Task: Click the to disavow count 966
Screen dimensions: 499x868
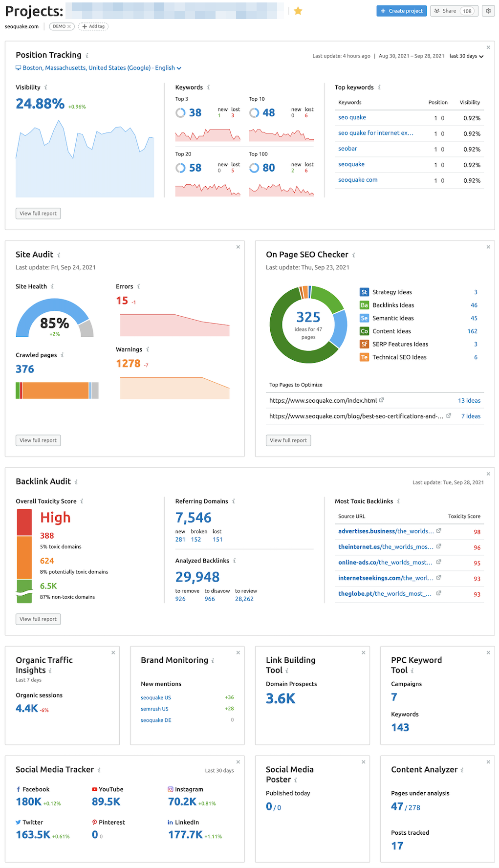Action: 210,599
